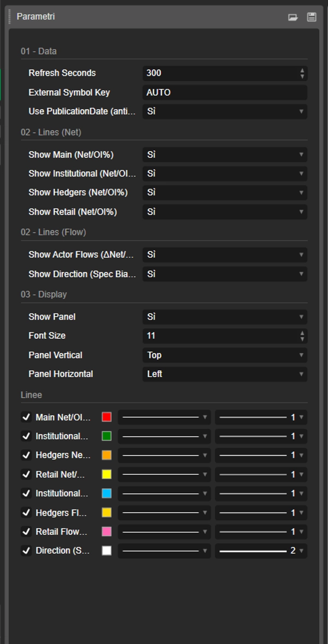Open the Panel Vertical dropdown showing Top
Screen dimensions: 328x644
coord(224,355)
